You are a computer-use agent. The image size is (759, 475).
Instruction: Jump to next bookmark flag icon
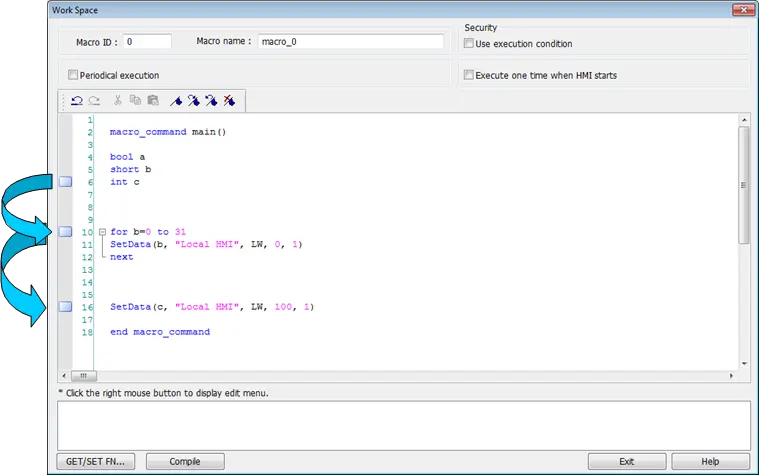[x=194, y=101]
